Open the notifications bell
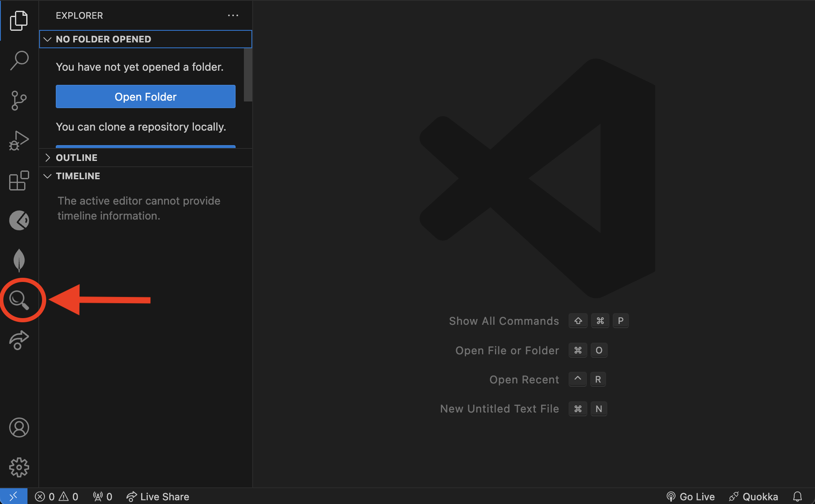 [x=797, y=497]
